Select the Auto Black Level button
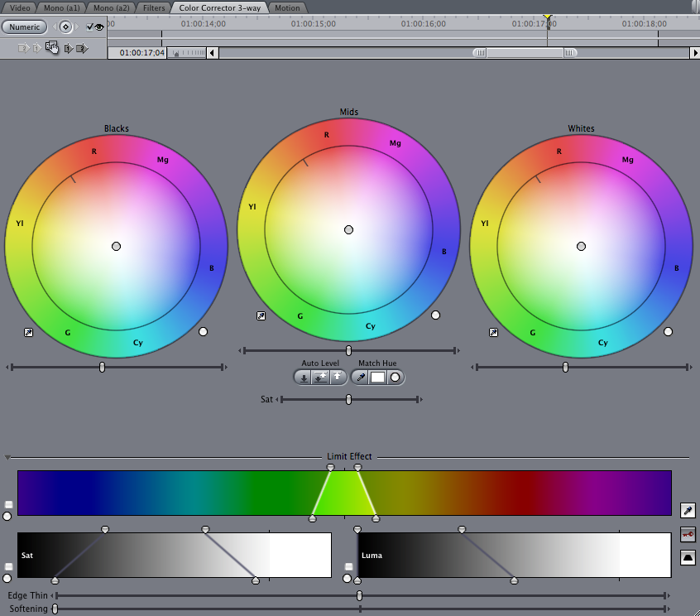This screenshot has height=616, width=700. coord(304,377)
